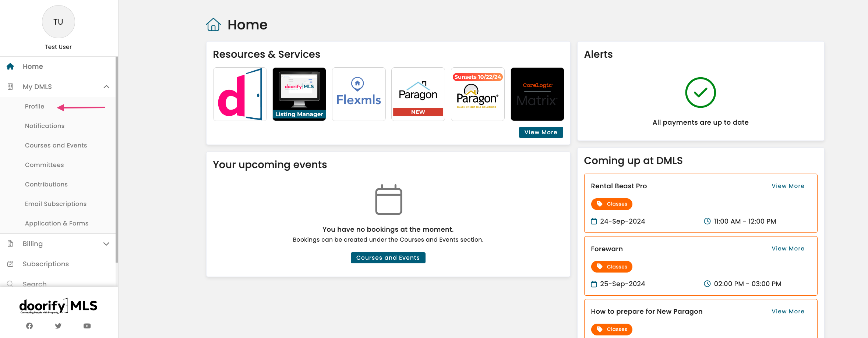Click the Courses and Events button

[388, 258]
